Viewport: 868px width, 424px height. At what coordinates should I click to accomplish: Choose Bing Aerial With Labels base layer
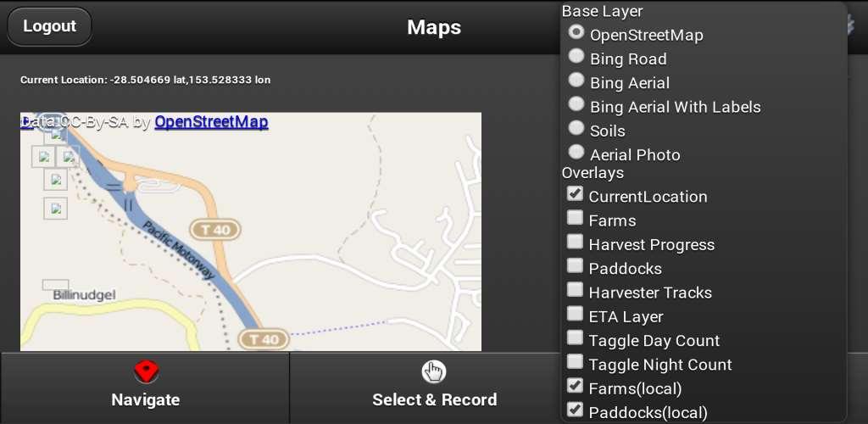(576, 104)
